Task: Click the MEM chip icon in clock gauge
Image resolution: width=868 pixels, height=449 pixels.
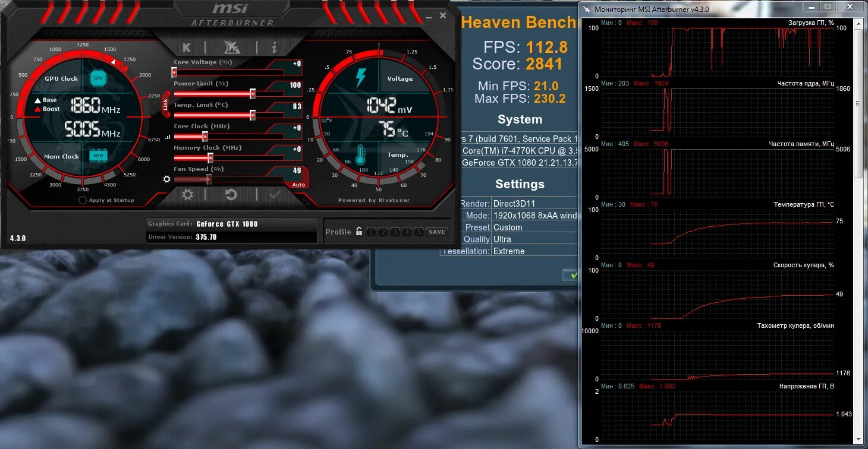Action: pyautogui.click(x=98, y=156)
